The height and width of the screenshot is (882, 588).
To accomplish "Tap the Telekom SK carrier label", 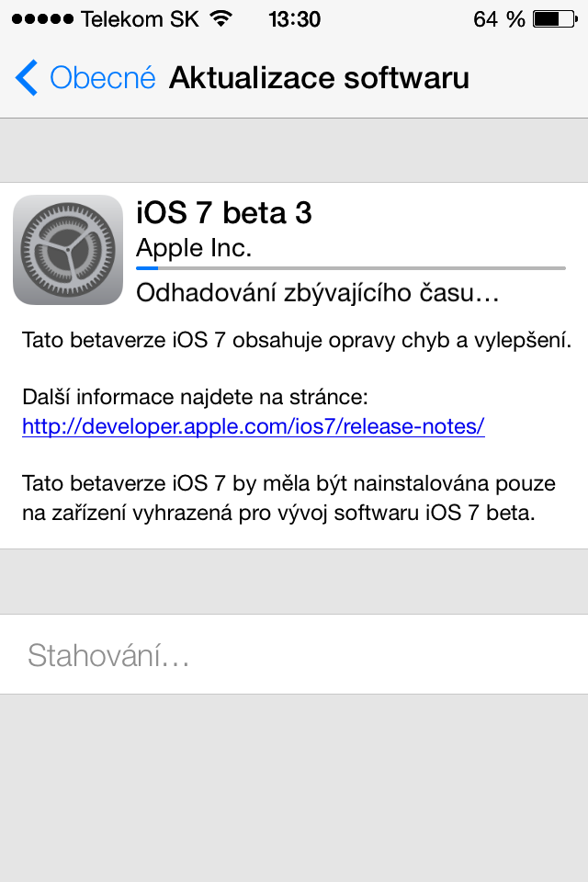I will coord(140,18).
